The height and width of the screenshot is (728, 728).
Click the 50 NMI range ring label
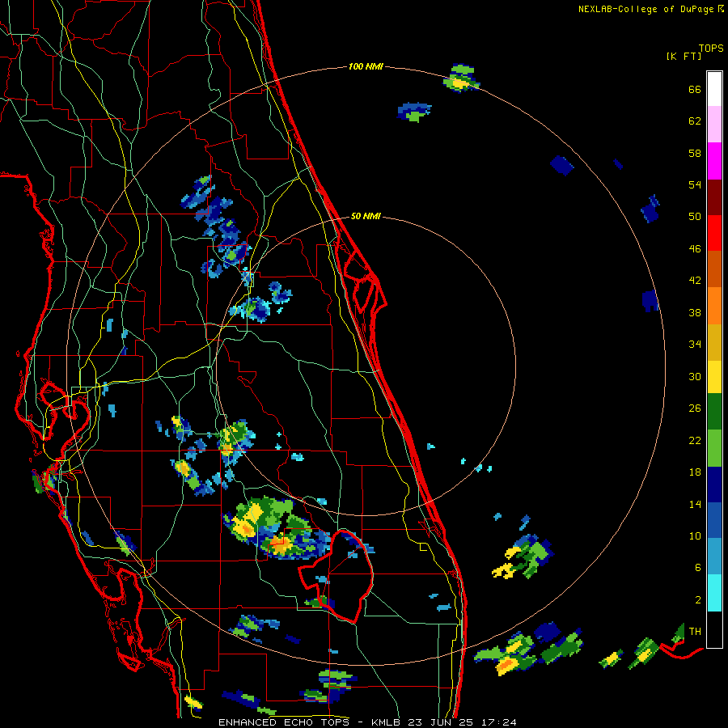(366, 216)
